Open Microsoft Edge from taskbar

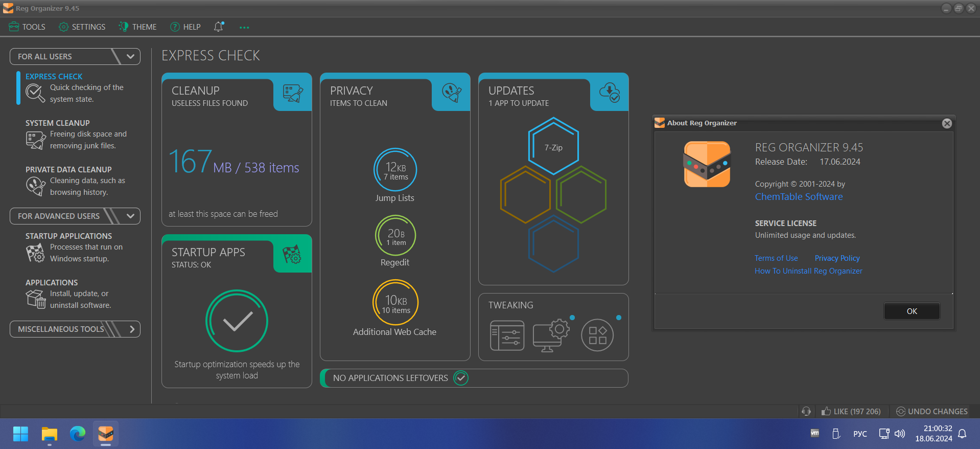point(78,434)
